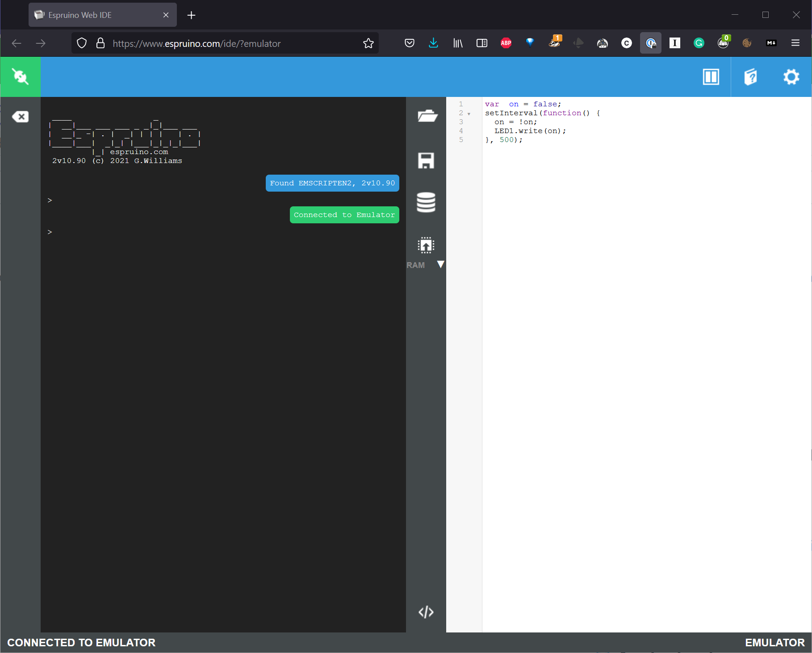Toggle the split-view layout icon
This screenshot has height=653, width=812.
[x=711, y=77]
